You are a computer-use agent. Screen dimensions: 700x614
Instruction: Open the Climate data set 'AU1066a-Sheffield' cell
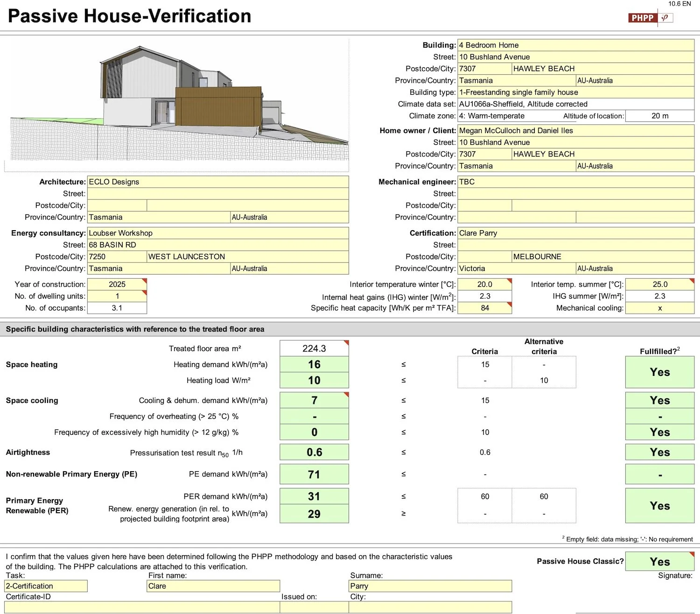[x=576, y=104]
